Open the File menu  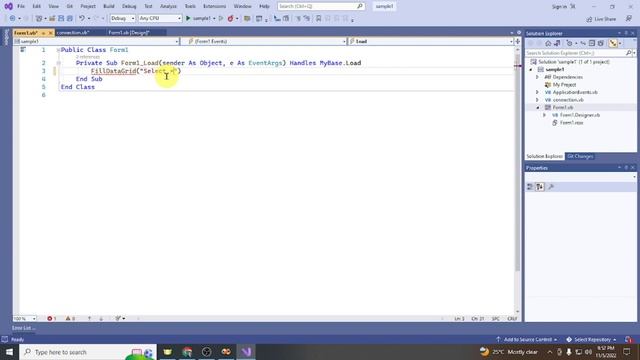[x=21, y=7]
